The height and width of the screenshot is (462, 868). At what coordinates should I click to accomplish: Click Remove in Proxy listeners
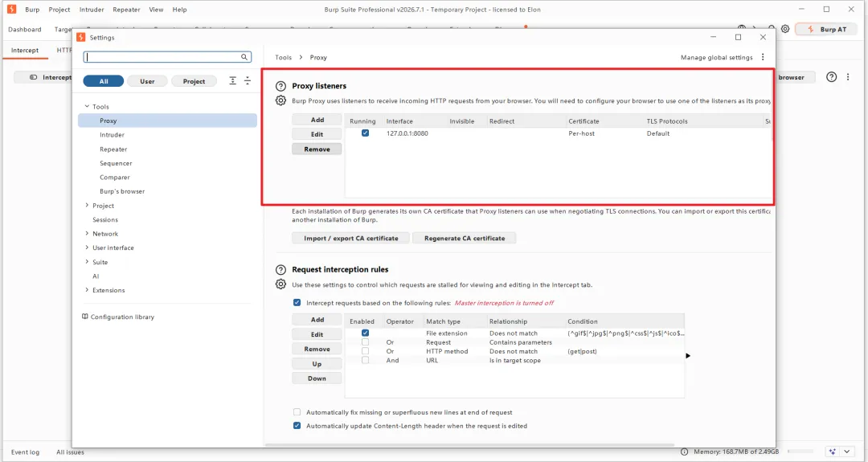coord(317,149)
